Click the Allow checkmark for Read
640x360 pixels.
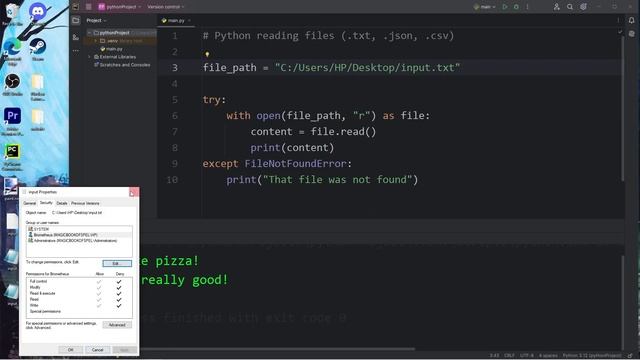pyautogui.click(x=99, y=299)
